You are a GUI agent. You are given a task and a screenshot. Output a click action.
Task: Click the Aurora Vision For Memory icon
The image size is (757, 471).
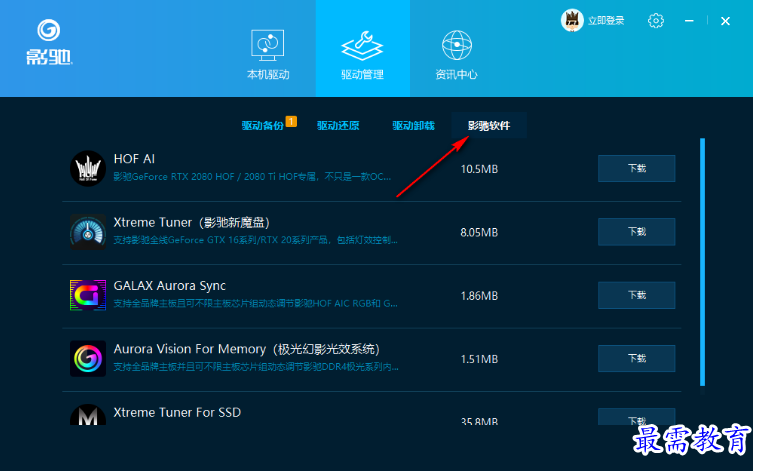(x=88, y=359)
